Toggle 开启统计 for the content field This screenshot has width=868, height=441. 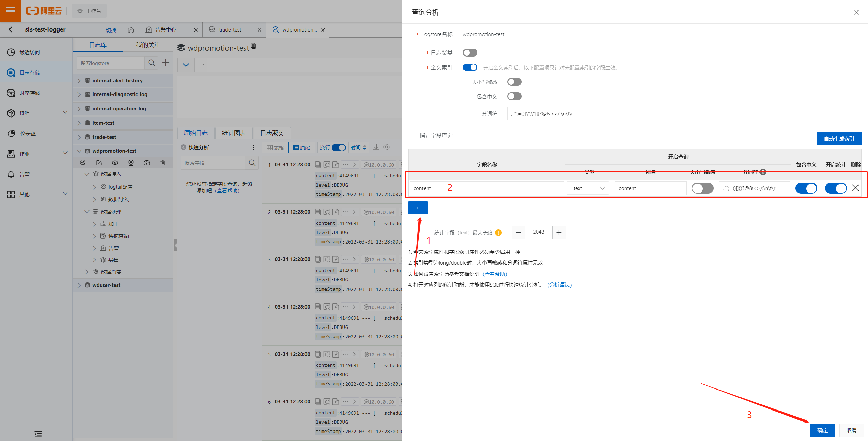(x=835, y=188)
